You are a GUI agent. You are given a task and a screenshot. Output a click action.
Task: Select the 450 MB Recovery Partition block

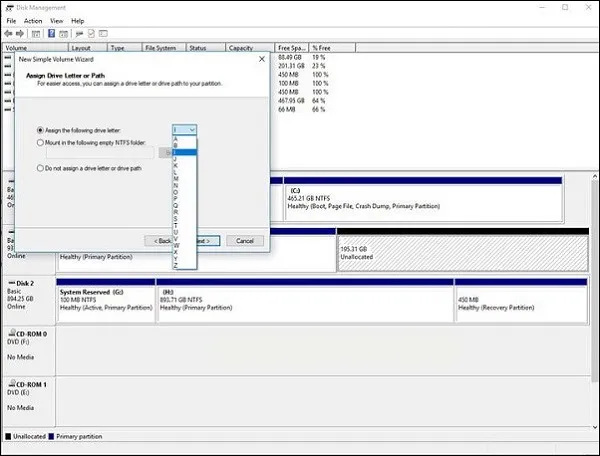click(x=521, y=301)
